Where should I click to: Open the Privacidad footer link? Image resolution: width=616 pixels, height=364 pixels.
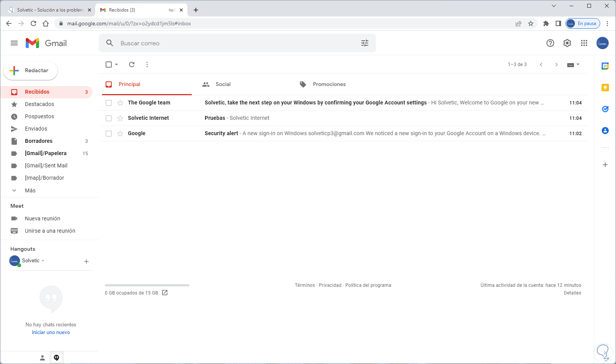pos(330,285)
